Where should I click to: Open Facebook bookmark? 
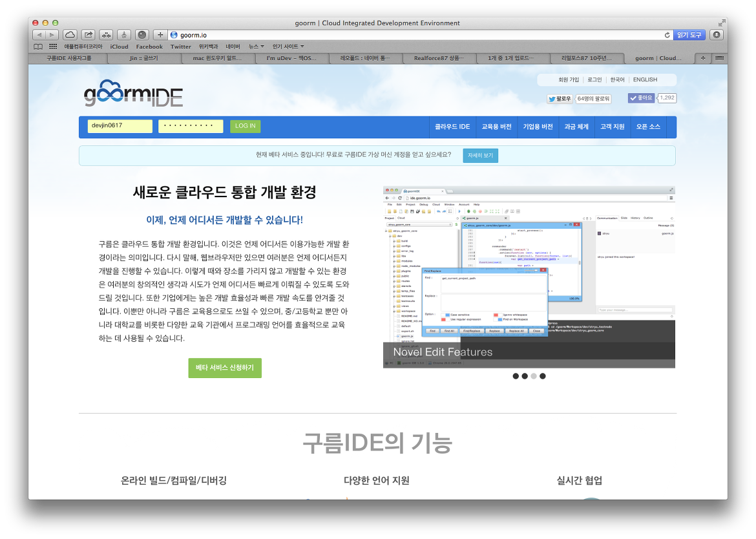pos(149,47)
